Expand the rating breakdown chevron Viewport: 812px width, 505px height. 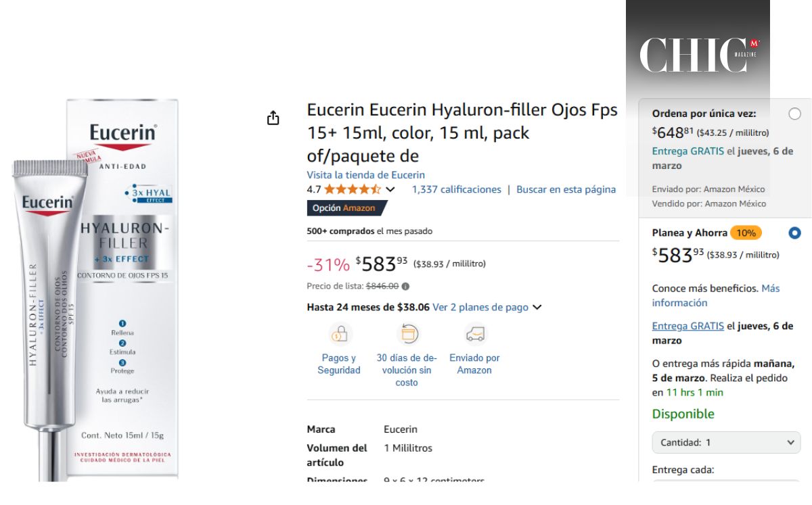[390, 189]
